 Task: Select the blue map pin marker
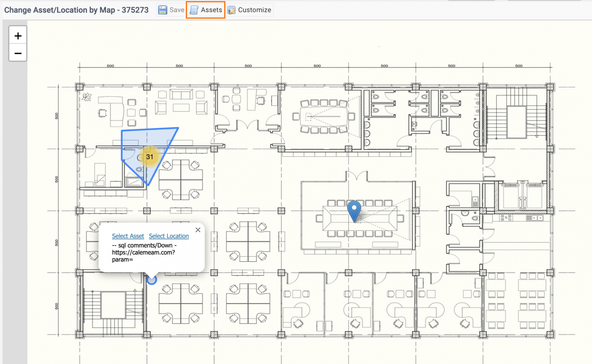click(354, 210)
